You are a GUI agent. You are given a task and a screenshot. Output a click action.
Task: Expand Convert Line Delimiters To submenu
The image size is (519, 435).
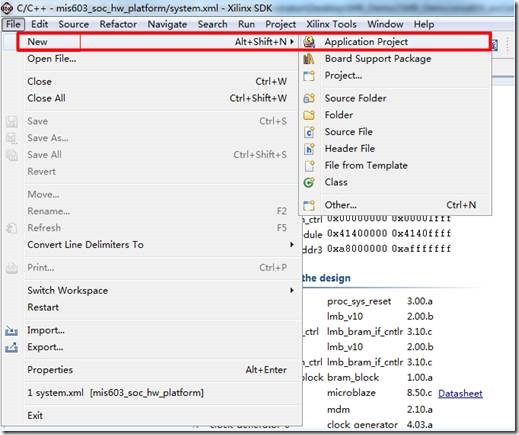(x=292, y=245)
